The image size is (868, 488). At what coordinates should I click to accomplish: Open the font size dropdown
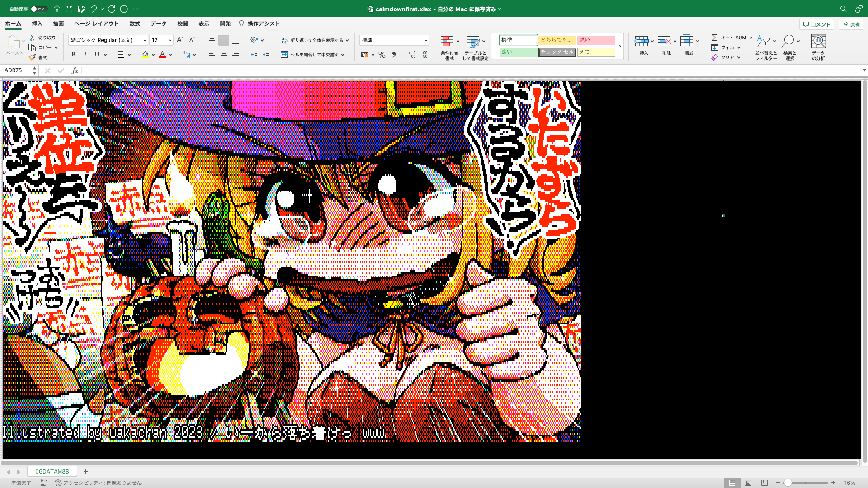coord(170,41)
